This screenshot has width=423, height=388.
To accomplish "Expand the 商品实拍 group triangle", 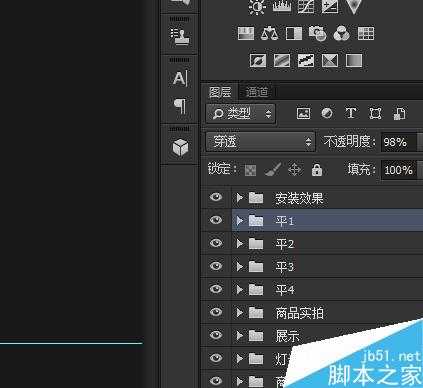I will [239, 313].
